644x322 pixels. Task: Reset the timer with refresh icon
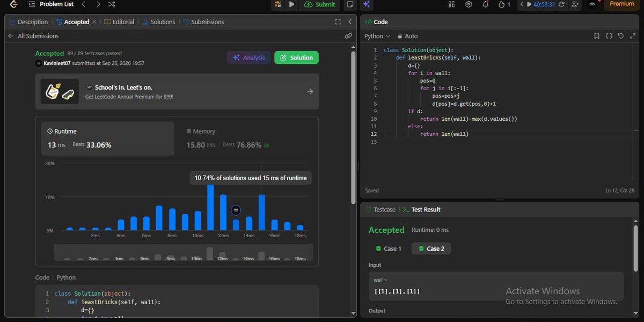pyautogui.click(x=561, y=4)
